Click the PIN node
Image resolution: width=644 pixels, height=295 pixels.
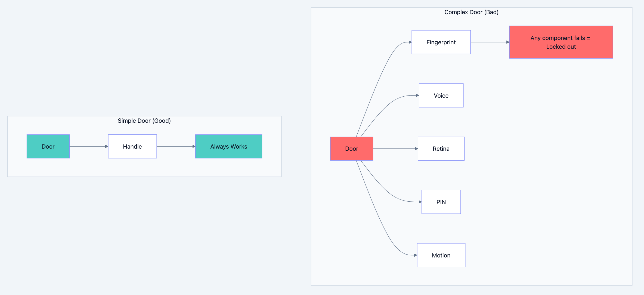441,202
